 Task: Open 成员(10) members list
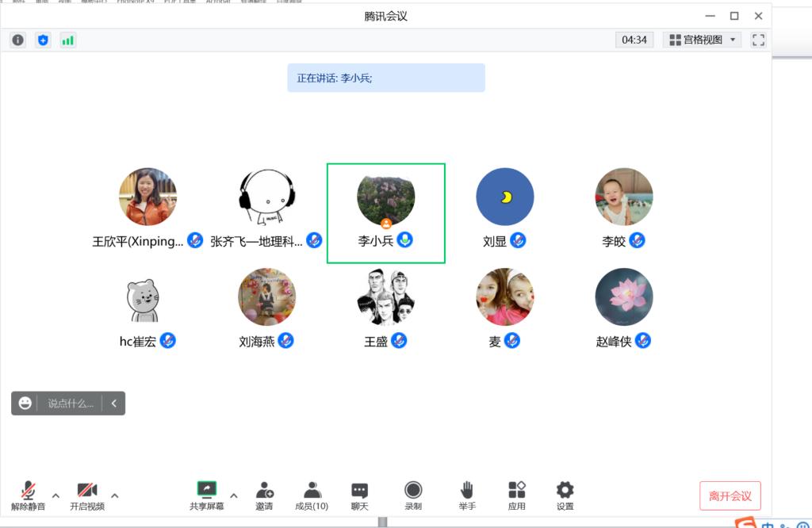[312, 495]
